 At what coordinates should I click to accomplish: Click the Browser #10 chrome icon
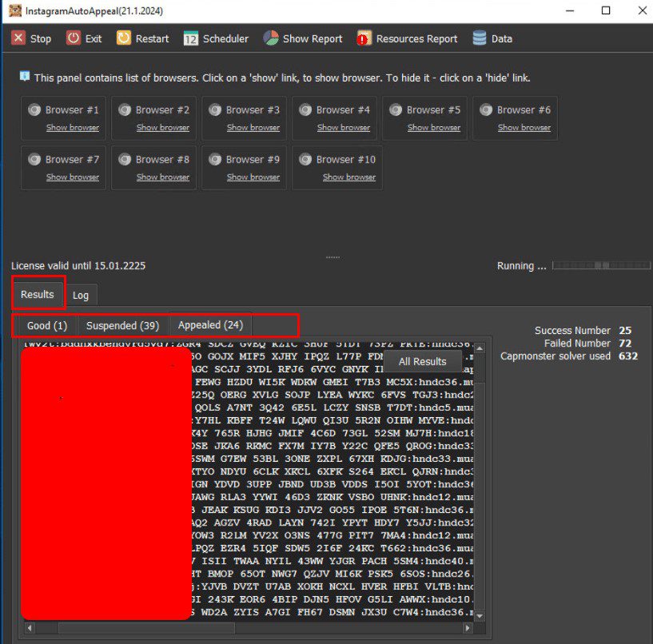coord(305,159)
